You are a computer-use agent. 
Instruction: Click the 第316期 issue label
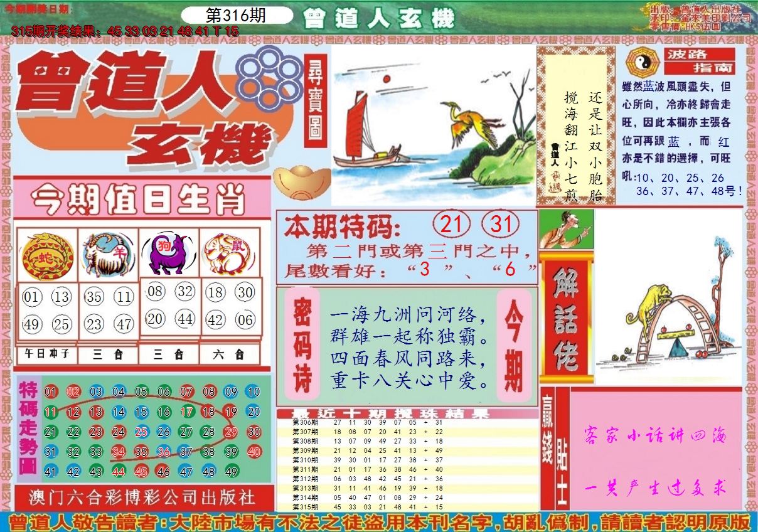click(237, 16)
